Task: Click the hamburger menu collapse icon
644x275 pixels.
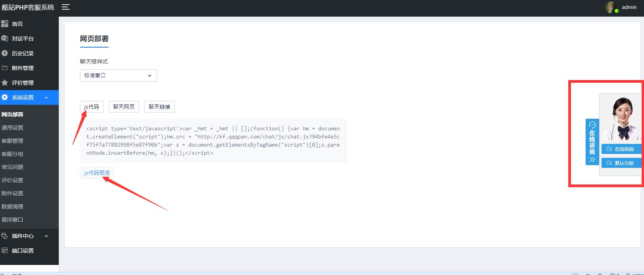Action: pos(66,7)
